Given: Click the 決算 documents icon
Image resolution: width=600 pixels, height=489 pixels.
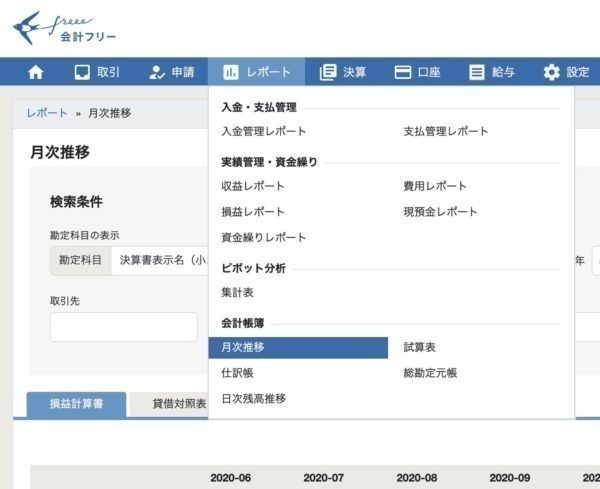Looking at the screenshot, I should [327, 72].
